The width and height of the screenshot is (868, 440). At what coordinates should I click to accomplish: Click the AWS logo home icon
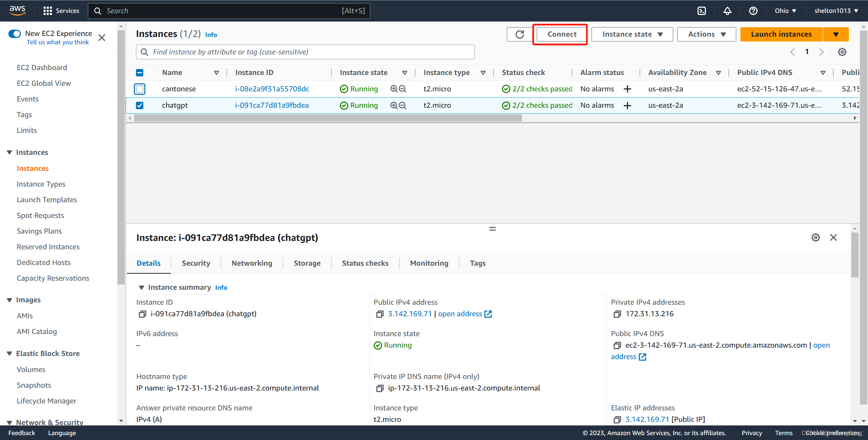click(17, 10)
